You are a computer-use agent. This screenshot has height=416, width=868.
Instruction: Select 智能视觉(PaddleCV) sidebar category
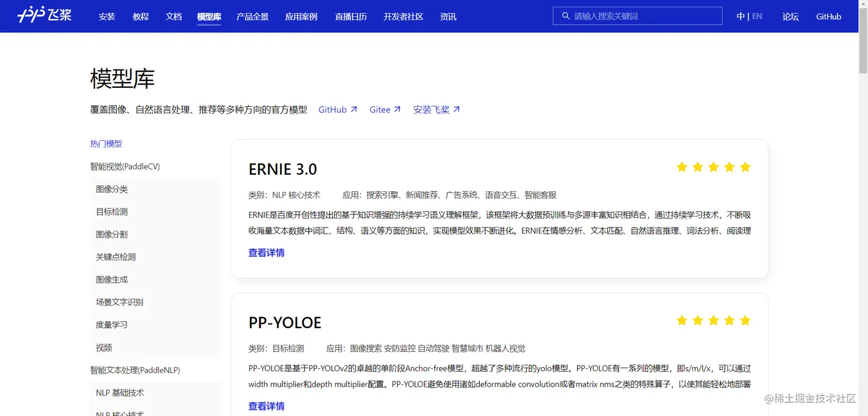125,167
